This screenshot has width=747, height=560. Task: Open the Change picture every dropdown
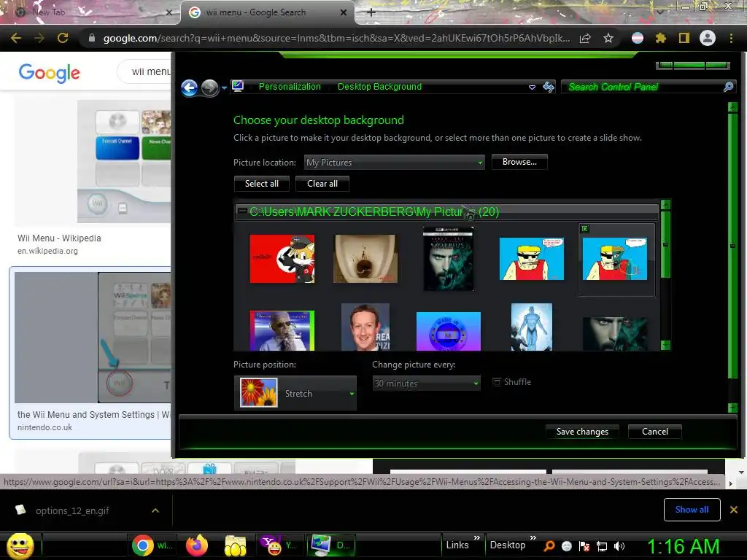(426, 384)
